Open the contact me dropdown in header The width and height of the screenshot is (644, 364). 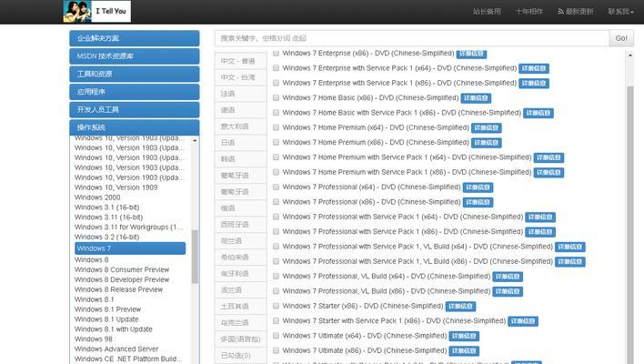pos(620,12)
